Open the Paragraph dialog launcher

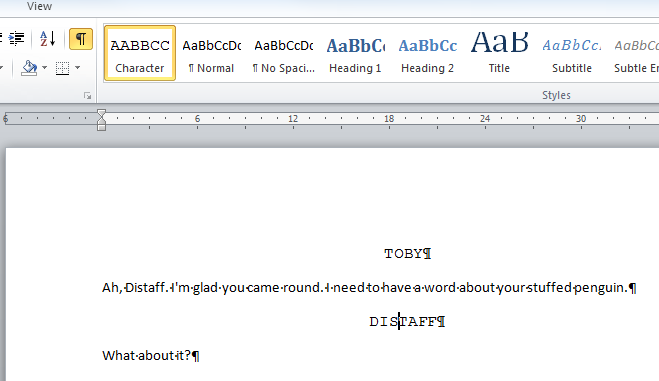87,96
